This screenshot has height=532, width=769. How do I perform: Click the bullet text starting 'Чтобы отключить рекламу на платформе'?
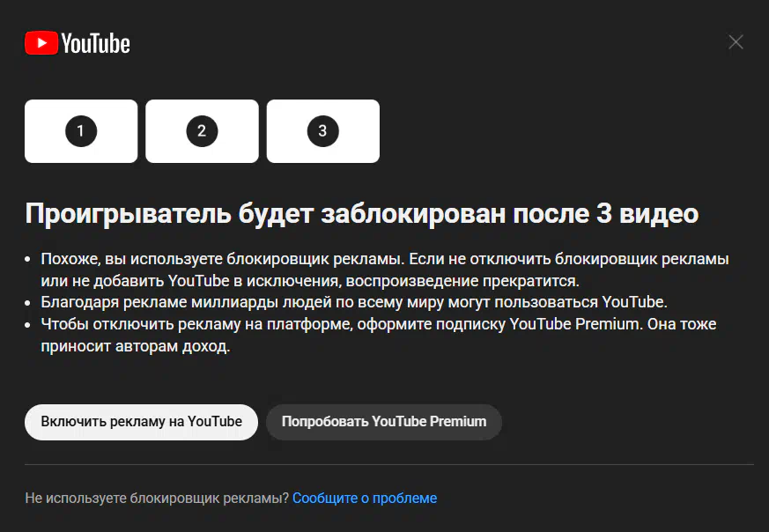379,335
